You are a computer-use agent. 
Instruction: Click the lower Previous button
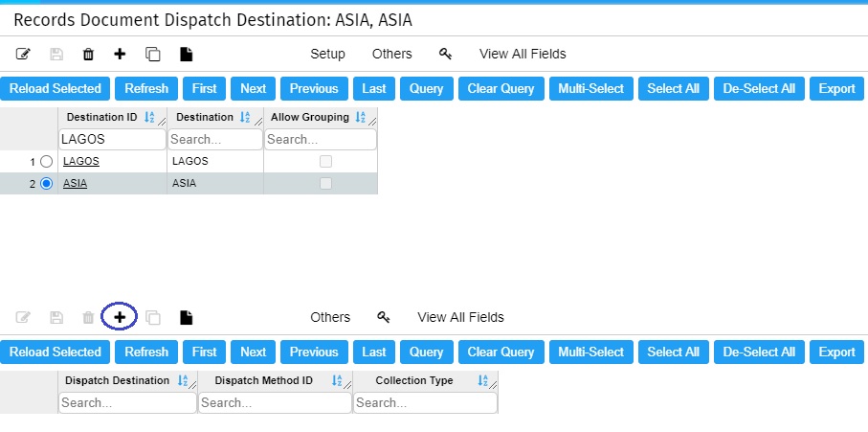pyautogui.click(x=314, y=352)
